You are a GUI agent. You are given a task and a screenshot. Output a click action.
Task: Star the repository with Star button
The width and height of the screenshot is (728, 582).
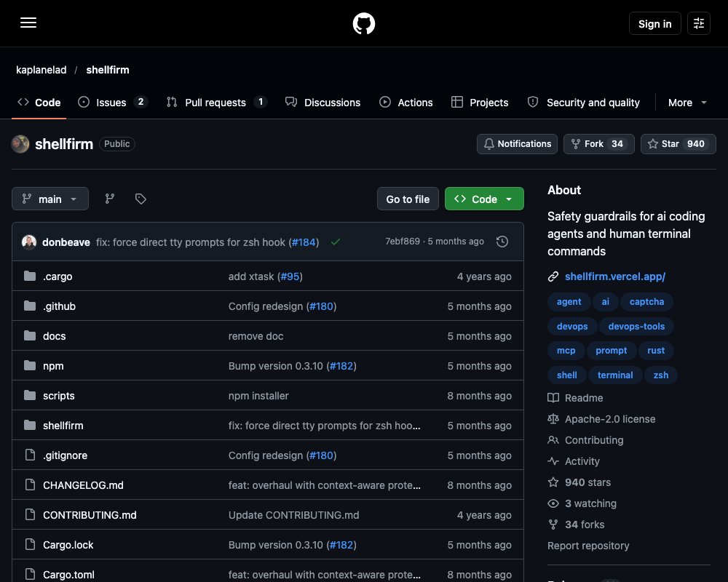click(x=678, y=144)
